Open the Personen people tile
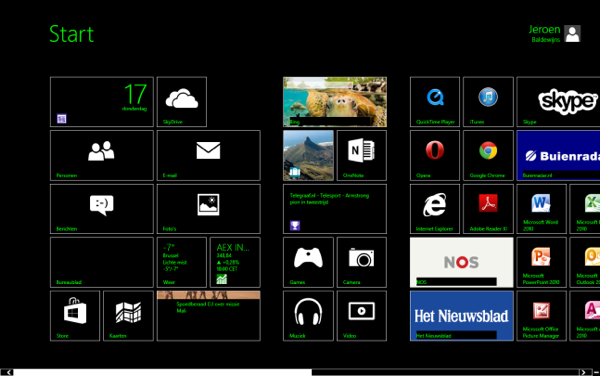 coord(102,155)
